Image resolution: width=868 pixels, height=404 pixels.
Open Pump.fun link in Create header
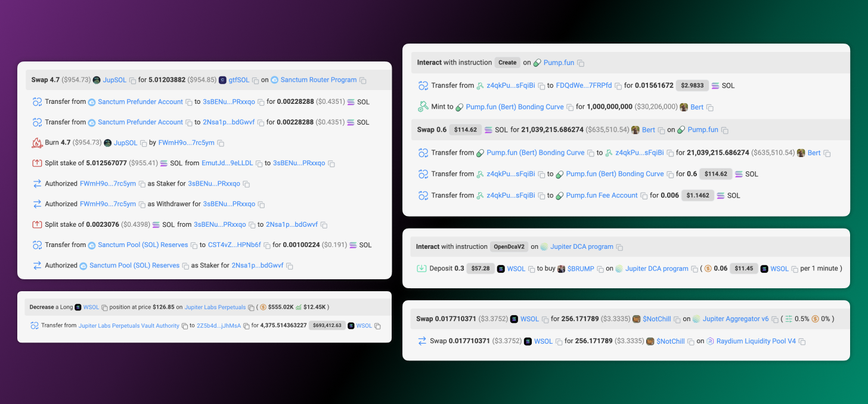[x=559, y=62]
